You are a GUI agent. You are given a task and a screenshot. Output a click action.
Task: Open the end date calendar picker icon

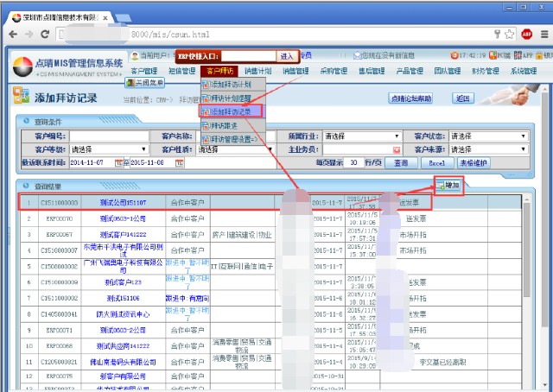point(179,162)
